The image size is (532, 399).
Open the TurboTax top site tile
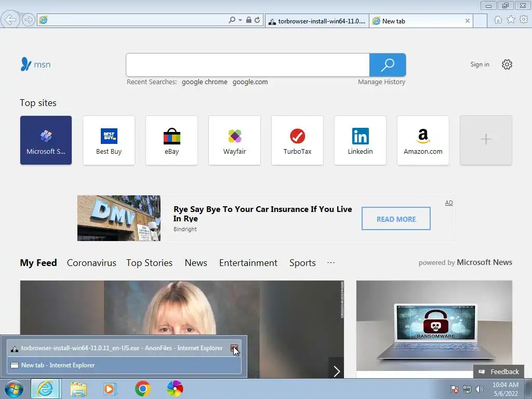point(297,140)
